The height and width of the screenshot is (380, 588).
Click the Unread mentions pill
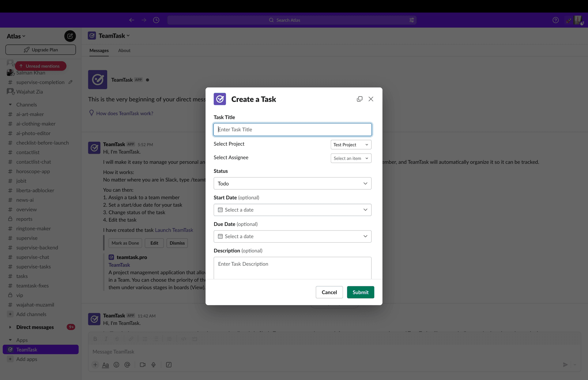click(x=41, y=66)
